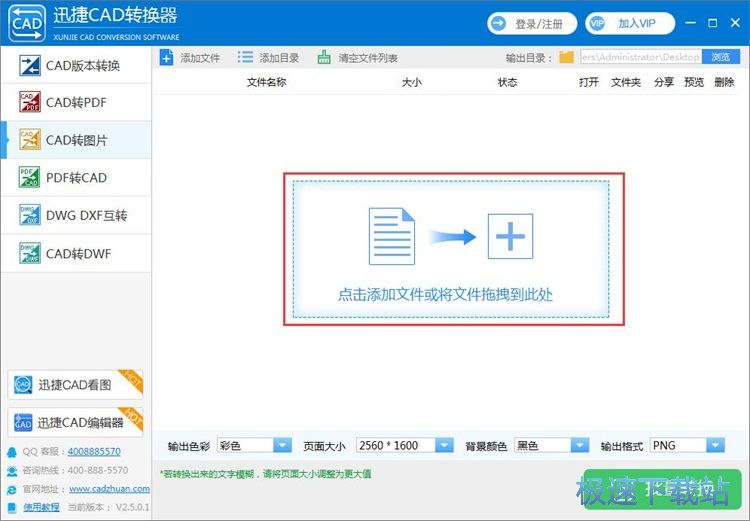Select the PDF转CAD sidebar icon

30,177
